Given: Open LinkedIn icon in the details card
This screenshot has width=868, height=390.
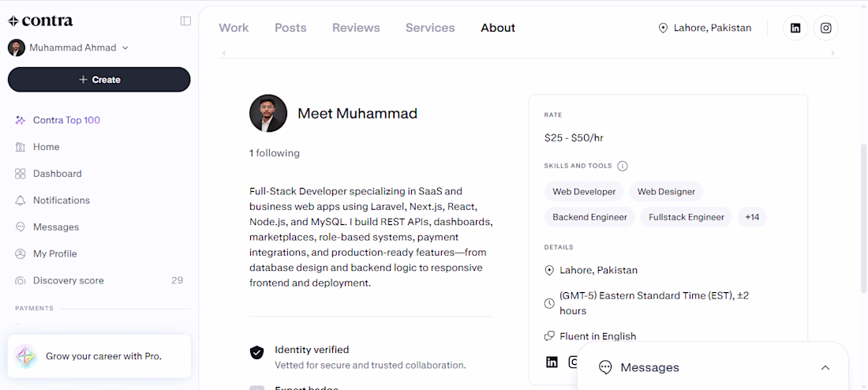Looking at the screenshot, I should (x=552, y=362).
